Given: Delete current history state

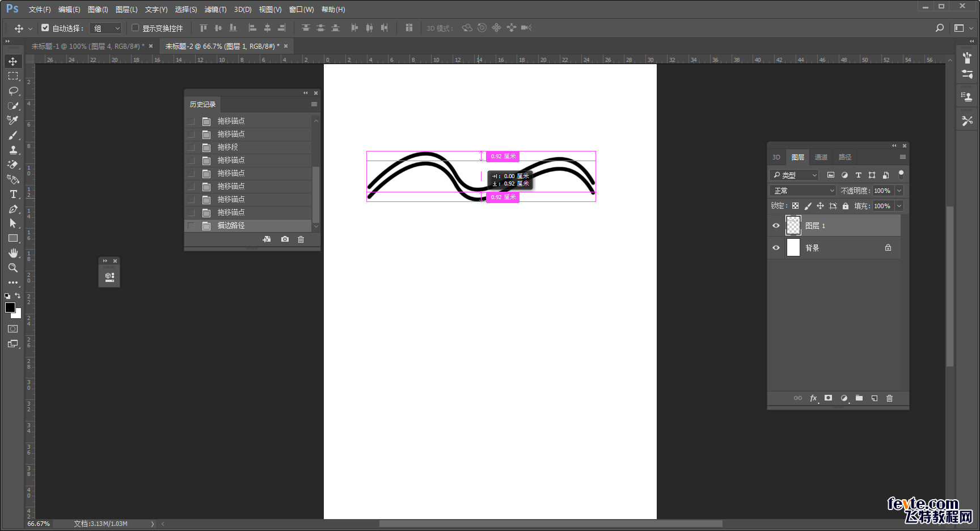Looking at the screenshot, I should (301, 239).
